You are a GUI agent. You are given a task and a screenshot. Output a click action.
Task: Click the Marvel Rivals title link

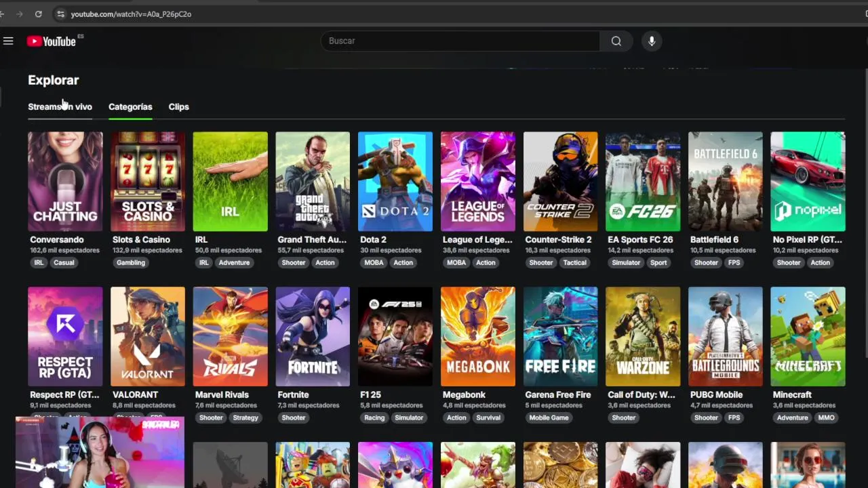click(222, 394)
